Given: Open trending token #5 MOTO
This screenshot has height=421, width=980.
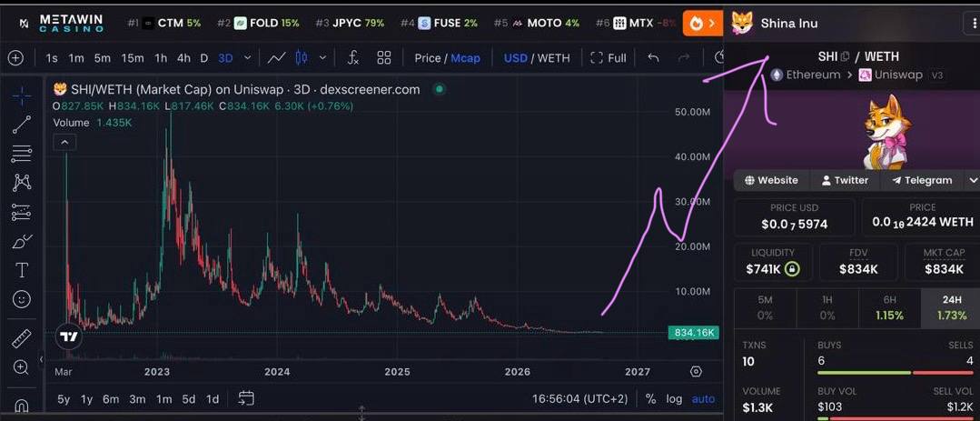Looking at the screenshot, I should coord(537,23).
